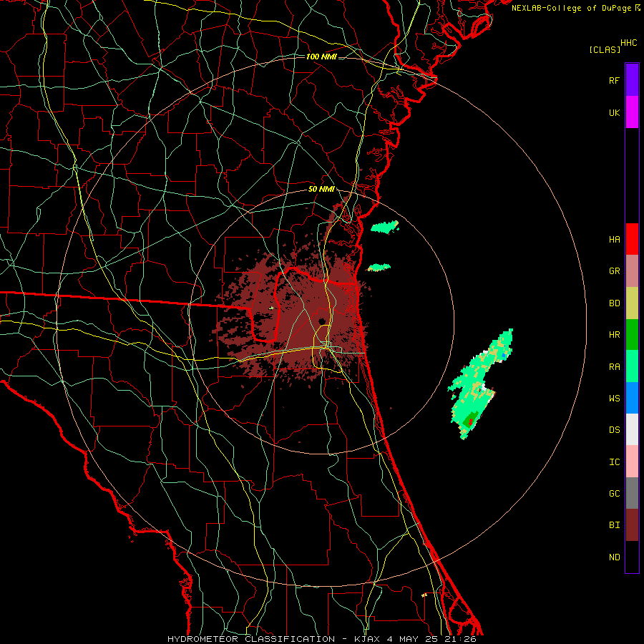Screen dimensions: 644x644
Task: Click the "BI" legend label
Action: [x=614, y=525]
